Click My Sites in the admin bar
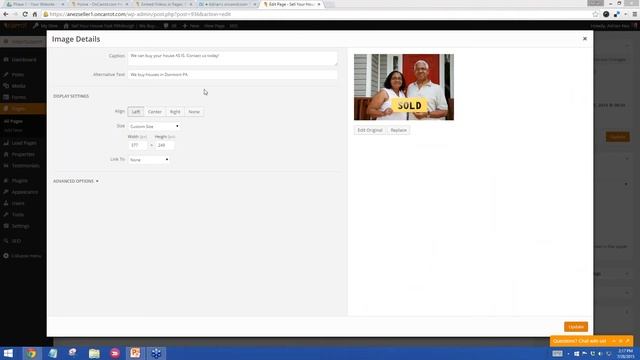This screenshot has height=360, width=640. pos(46,26)
